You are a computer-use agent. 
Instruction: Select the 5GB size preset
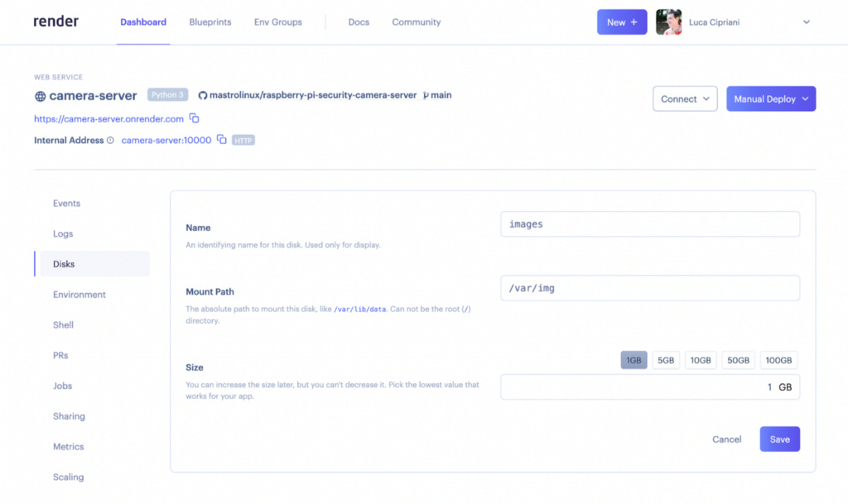666,360
